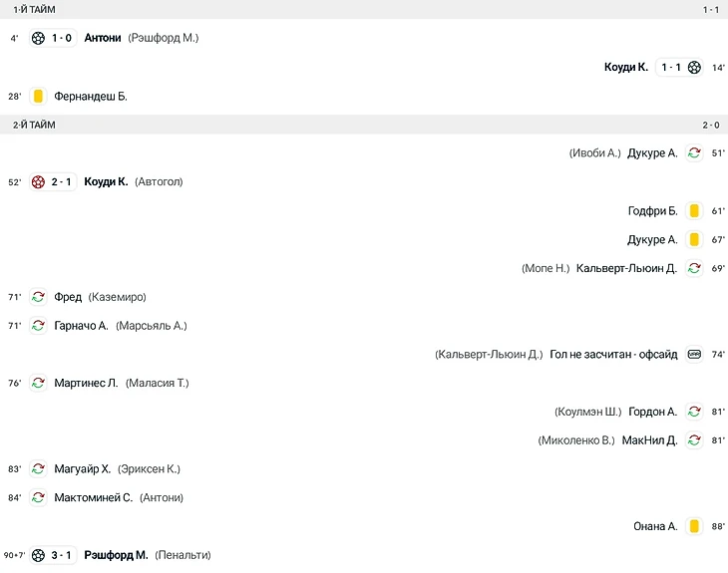728x573 pixels.
Task: Click the 1-1 goal icon at 14'
Action: (694, 68)
